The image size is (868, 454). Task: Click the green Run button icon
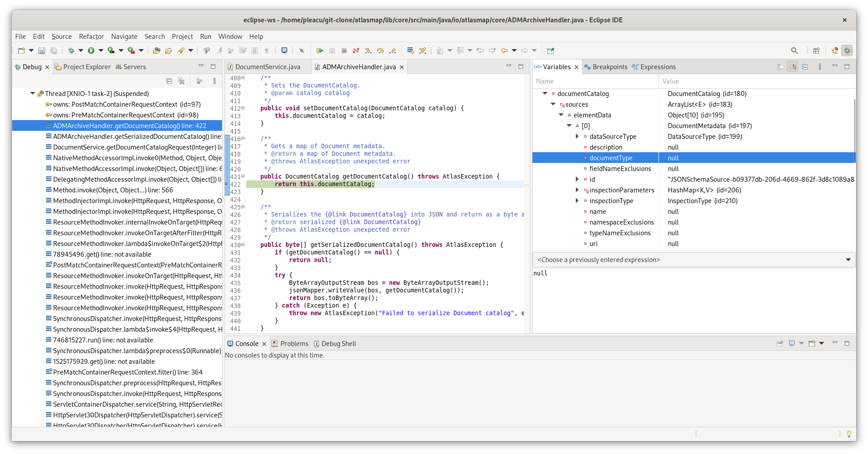91,50
